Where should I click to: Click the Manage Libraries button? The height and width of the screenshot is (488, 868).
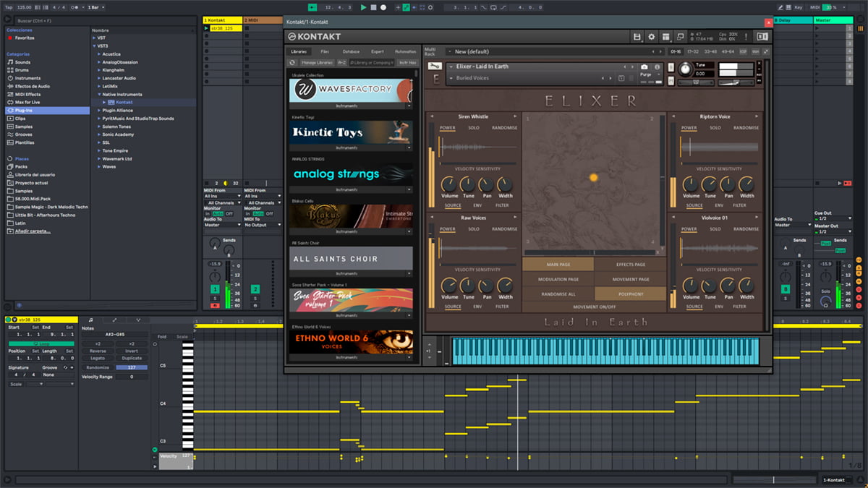pos(316,63)
